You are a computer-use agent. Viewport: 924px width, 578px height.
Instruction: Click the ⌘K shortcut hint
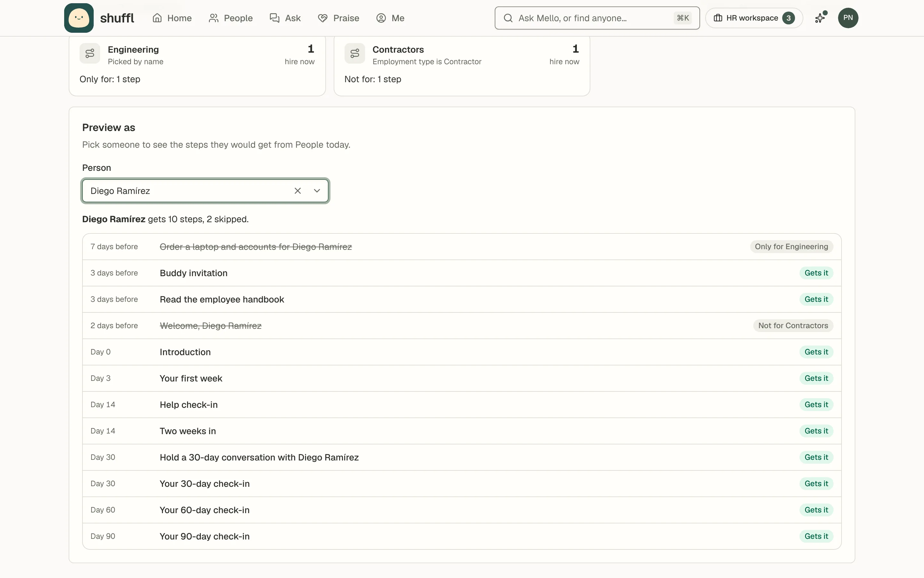[682, 18]
